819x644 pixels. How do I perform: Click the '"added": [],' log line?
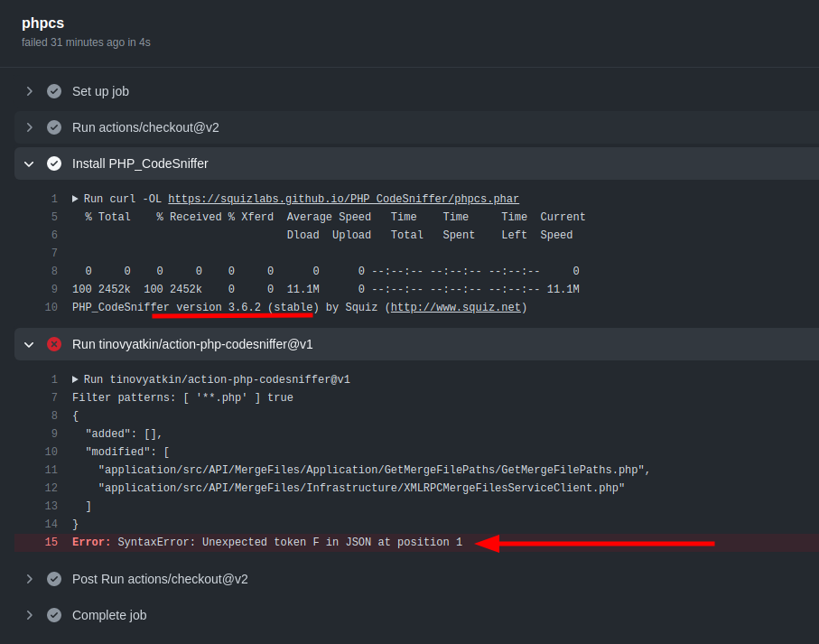[x=124, y=434]
